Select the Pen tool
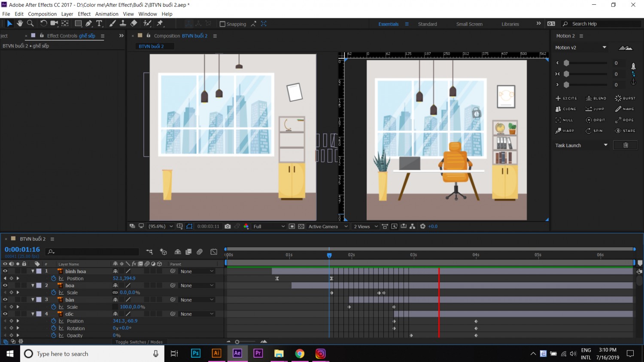The width and height of the screenshot is (644, 362). point(88,24)
